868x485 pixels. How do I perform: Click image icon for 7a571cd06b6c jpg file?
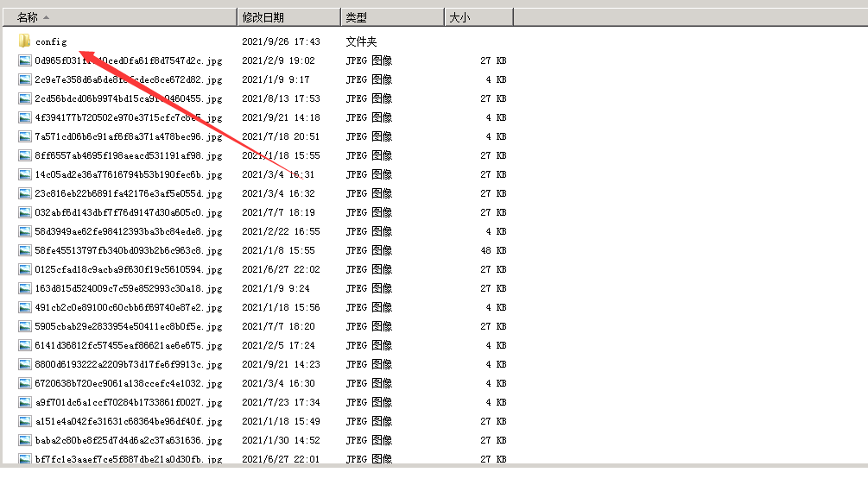tap(25, 136)
